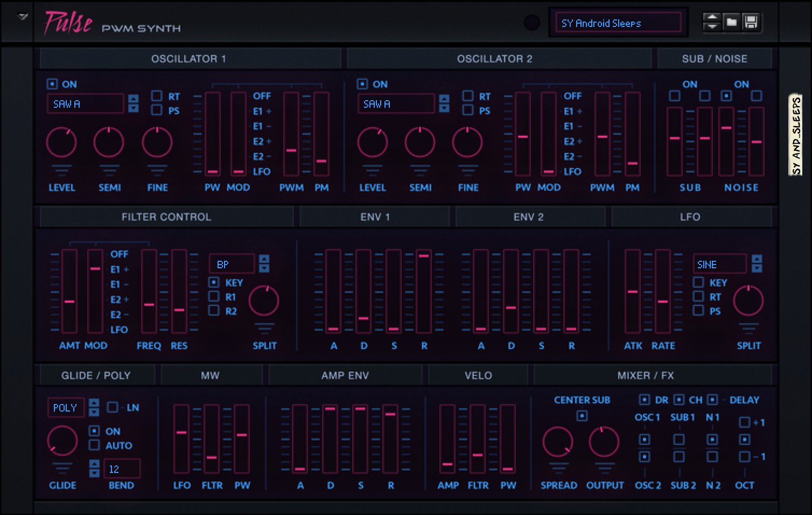Adjust Oscillator 2 SEMI knob
Image resolution: width=812 pixels, height=515 pixels.
tap(419, 143)
